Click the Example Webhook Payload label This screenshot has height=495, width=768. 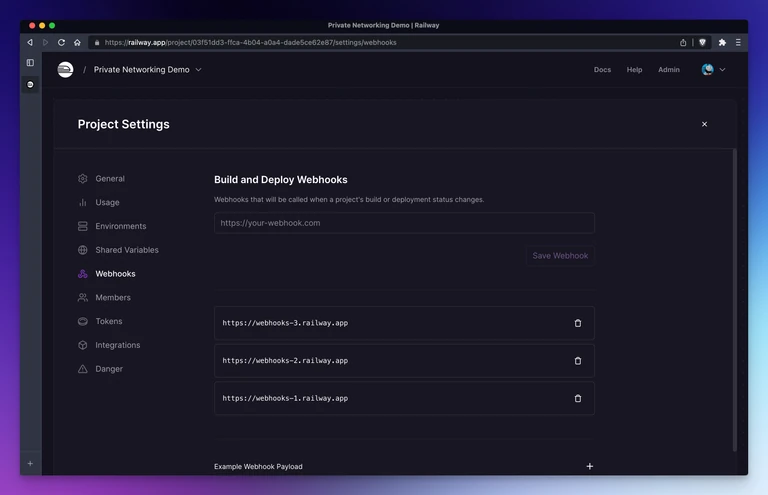click(258, 467)
